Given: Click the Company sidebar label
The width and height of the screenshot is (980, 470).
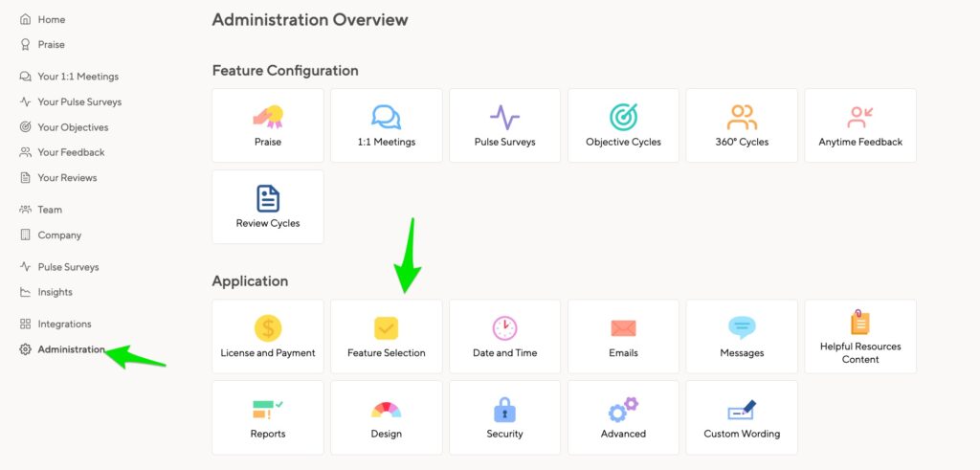Looking at the screenshot, I should (59, 235).
